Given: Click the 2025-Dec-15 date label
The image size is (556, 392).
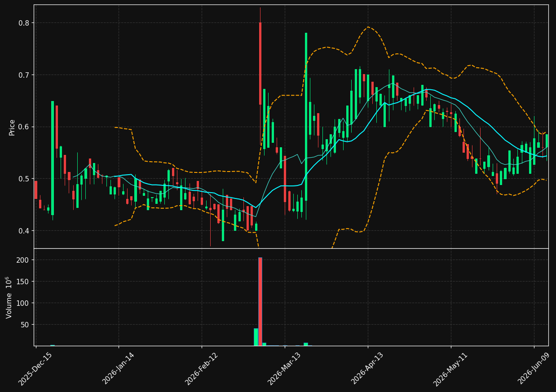Looking at the screenshot, I should coord(35,369).
